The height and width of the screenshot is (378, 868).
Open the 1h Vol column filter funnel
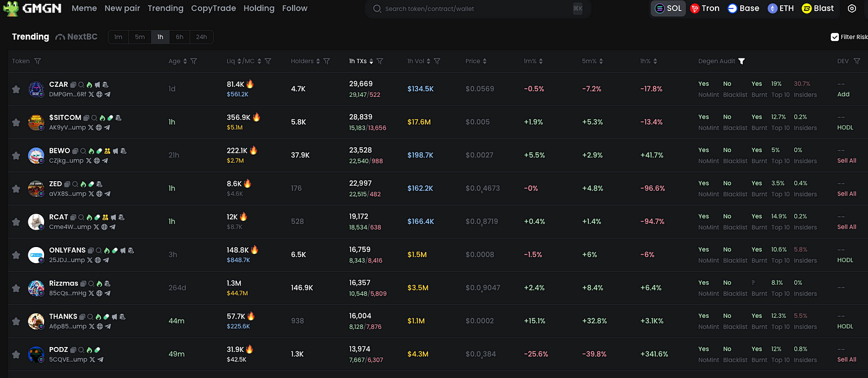tap(437, 61)
